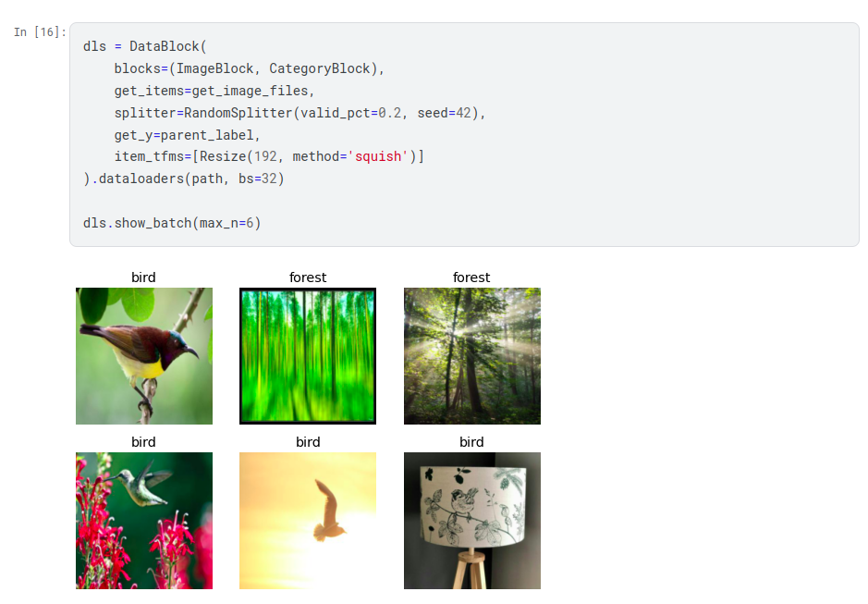Click the 'forest' label above sunlit forest
Screen dimensions: 868x604
[x=471, y=277]
